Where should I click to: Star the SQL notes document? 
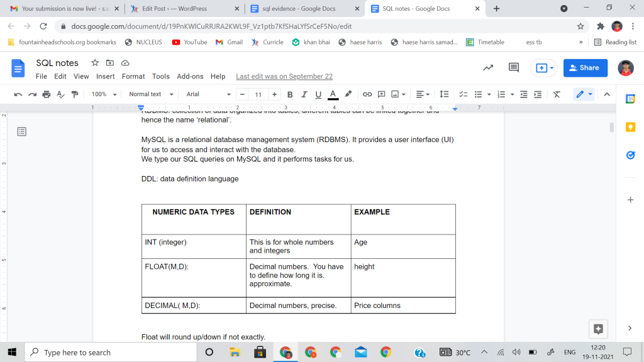click(x=95, y=63)
